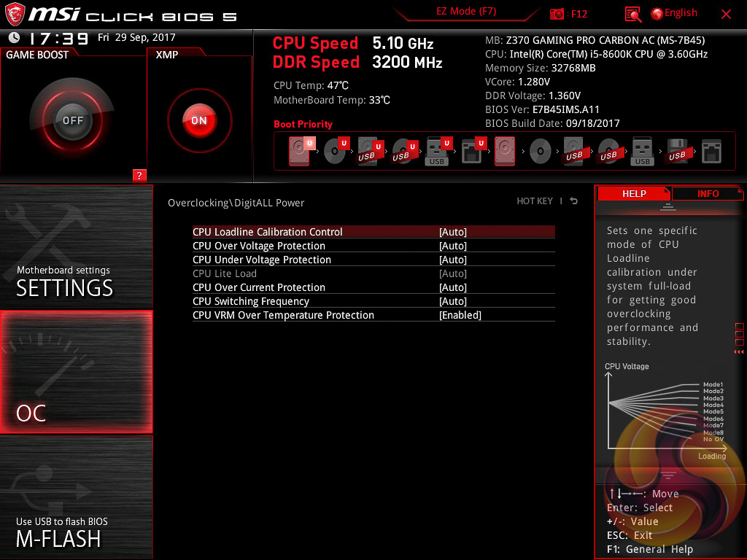The width and height of the screenshot is (747, 560).
Task: Click the date Fri 29 Sep, 2017
Action: pos(136,37)
